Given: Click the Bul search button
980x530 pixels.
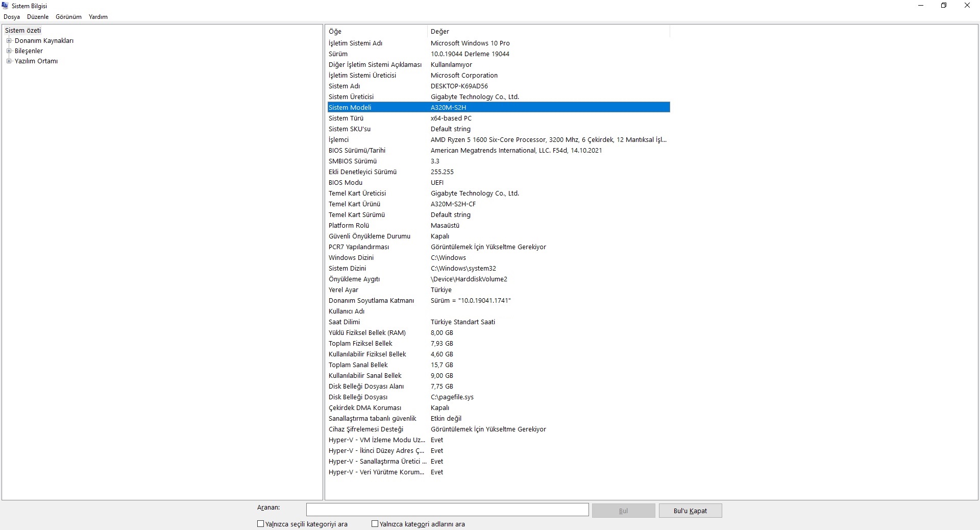Looking at the screenshot, I should pos(623,511).
